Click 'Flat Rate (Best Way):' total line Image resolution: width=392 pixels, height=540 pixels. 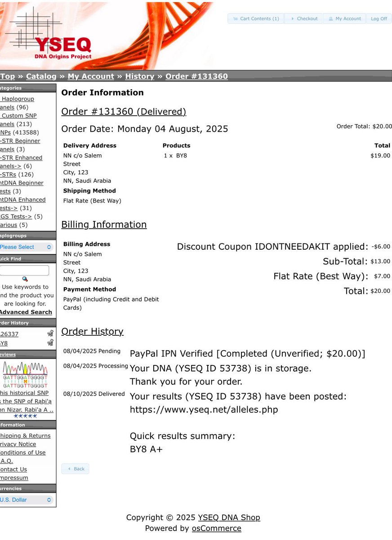click(x=321, y=276)
